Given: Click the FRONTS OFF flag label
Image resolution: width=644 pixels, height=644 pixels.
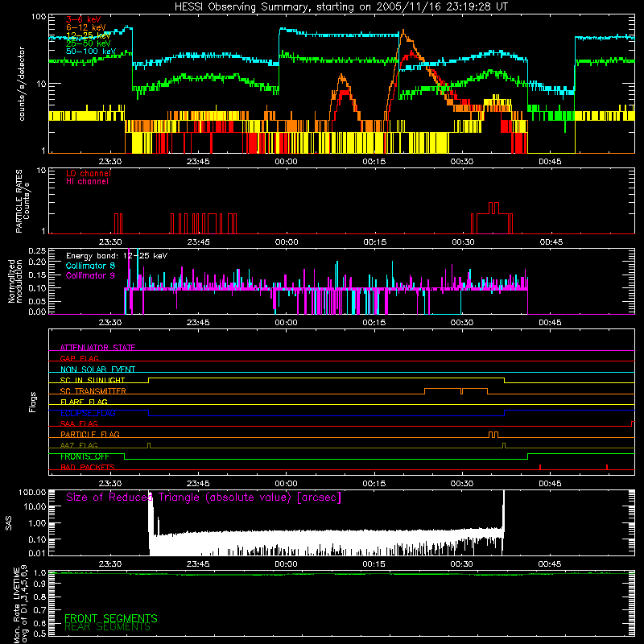Looking at the screenshot, I should click(x=85, y=456).
